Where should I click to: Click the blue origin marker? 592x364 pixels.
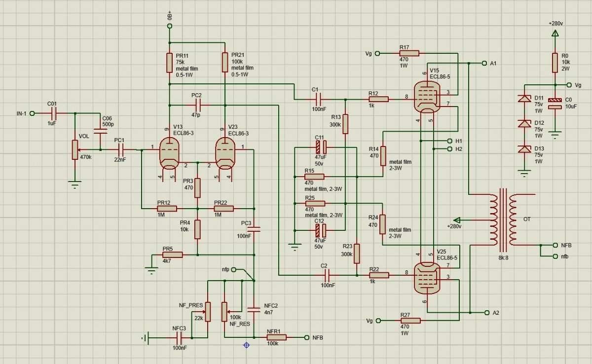point(246,345)
